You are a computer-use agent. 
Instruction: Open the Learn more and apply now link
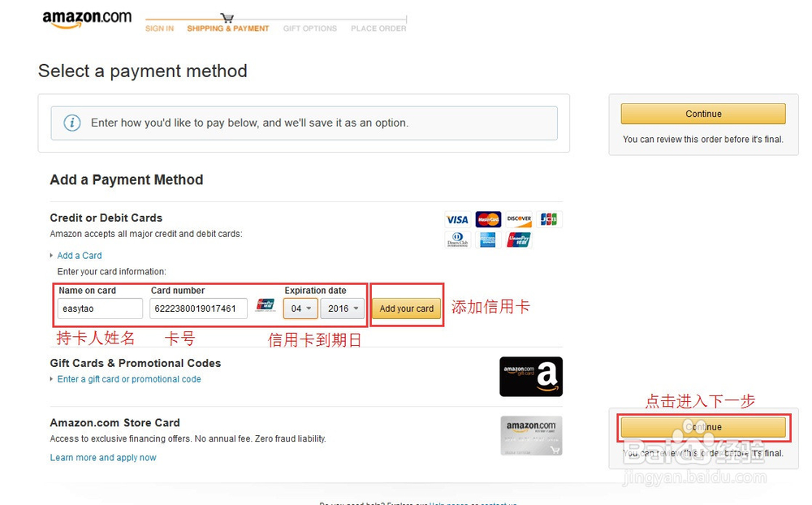(x=103, y=457)
